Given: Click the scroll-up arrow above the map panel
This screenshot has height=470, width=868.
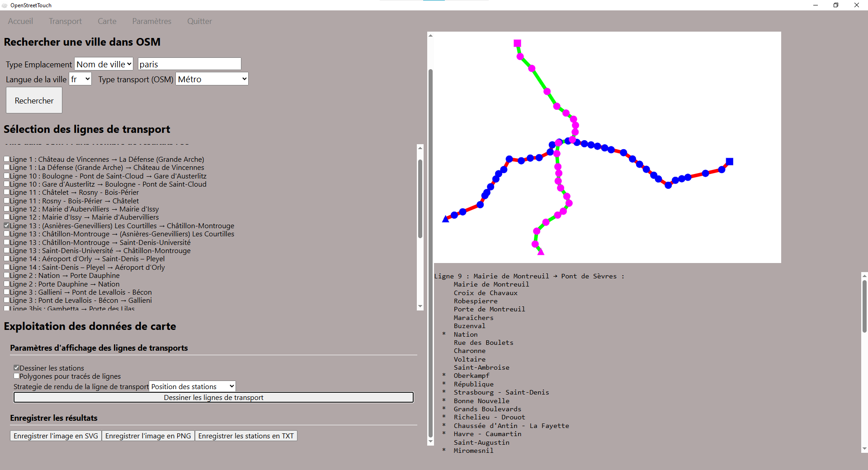Looking at the screenshot, I should pos(430,35).
